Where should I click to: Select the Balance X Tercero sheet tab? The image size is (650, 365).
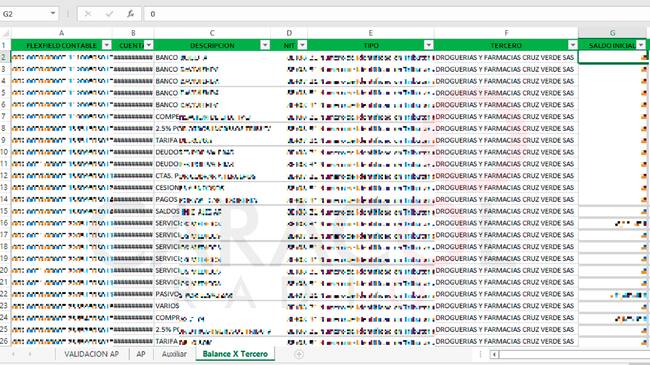pyautogui.click(x=235, y=354)
